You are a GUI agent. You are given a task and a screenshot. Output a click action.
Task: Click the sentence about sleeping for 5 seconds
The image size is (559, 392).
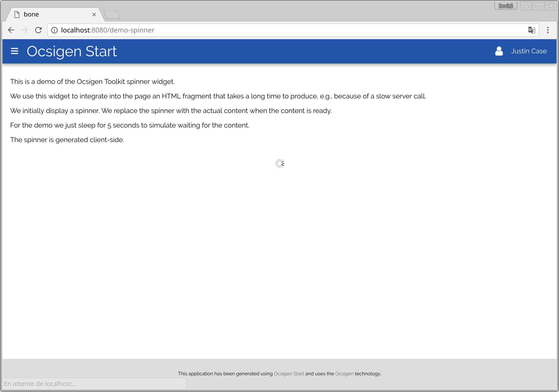pos(130,125)
